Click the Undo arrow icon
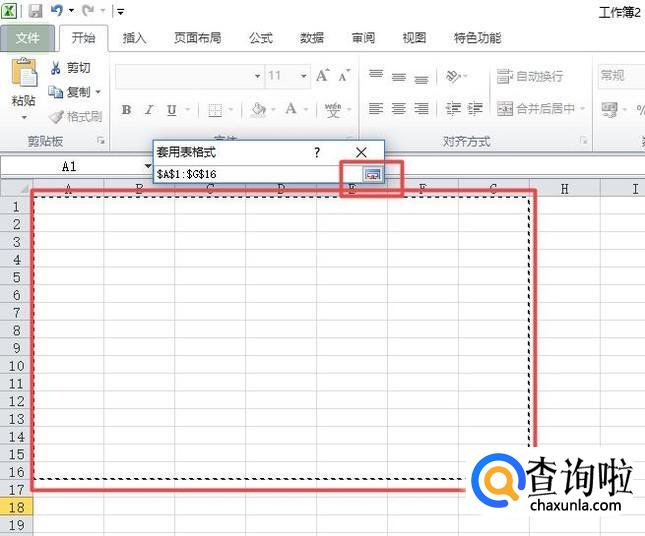Viewport: 645px width, 536px height. pyautogui.click(x=56, y=10)
